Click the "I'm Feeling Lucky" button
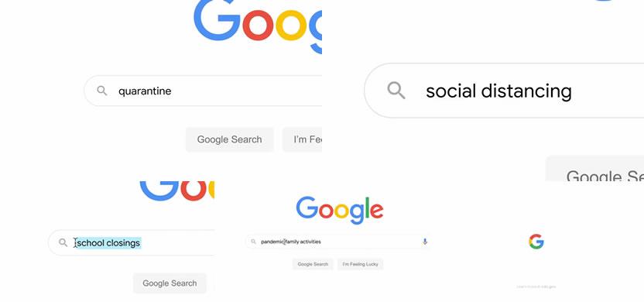 (360, 264)
